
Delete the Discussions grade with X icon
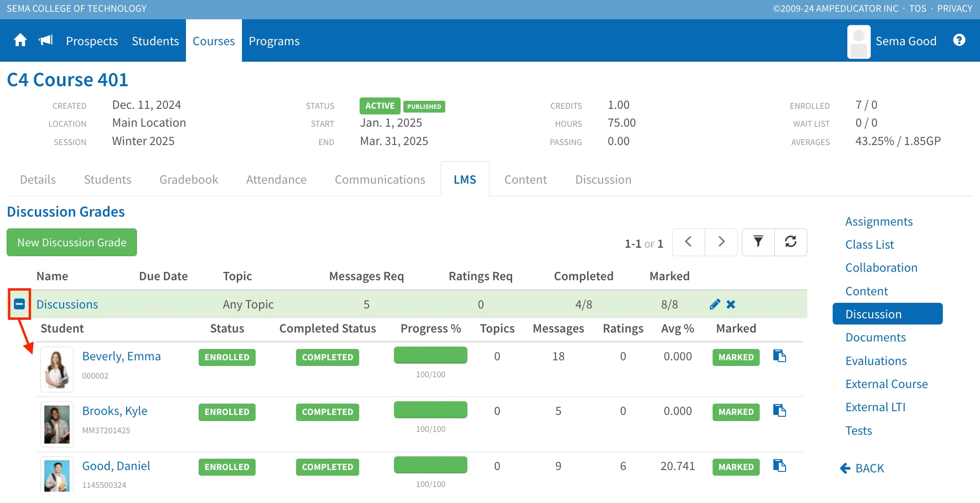coord(731,304)
